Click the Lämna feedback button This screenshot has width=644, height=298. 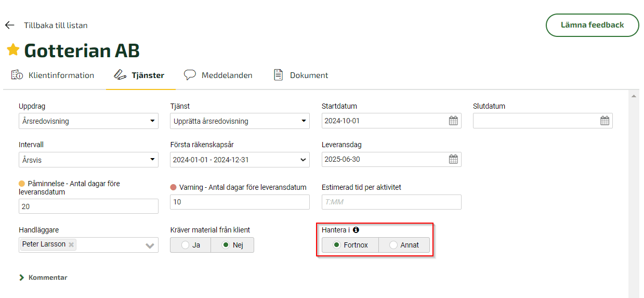tap(592, 25)
